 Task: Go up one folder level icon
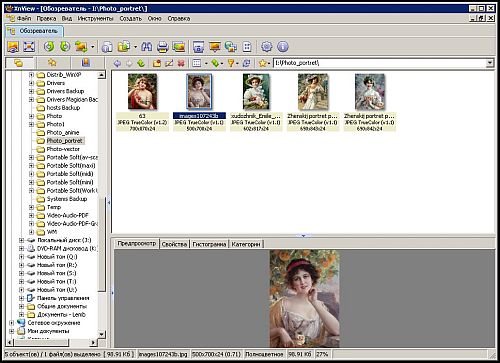point(141,63)
